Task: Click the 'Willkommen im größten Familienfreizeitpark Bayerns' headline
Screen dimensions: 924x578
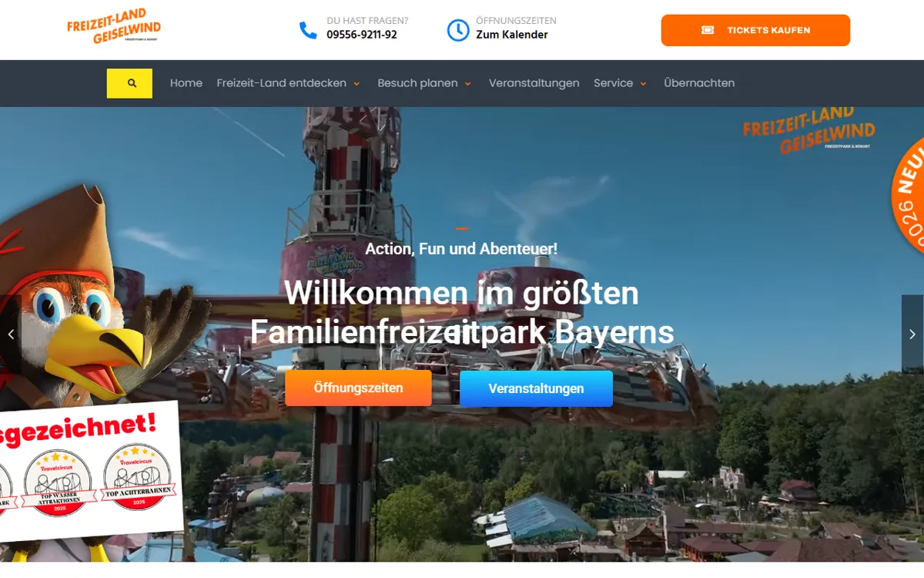Action: (462, 312)
